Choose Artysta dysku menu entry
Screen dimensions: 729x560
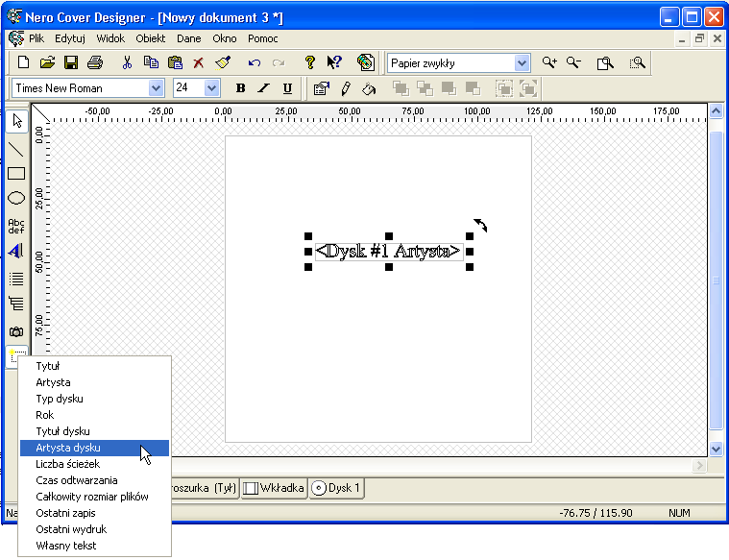(94, 448)
